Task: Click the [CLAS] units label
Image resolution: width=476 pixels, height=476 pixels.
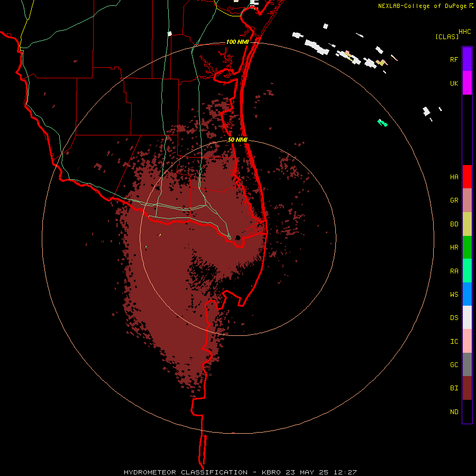Action: click(447, 36)
